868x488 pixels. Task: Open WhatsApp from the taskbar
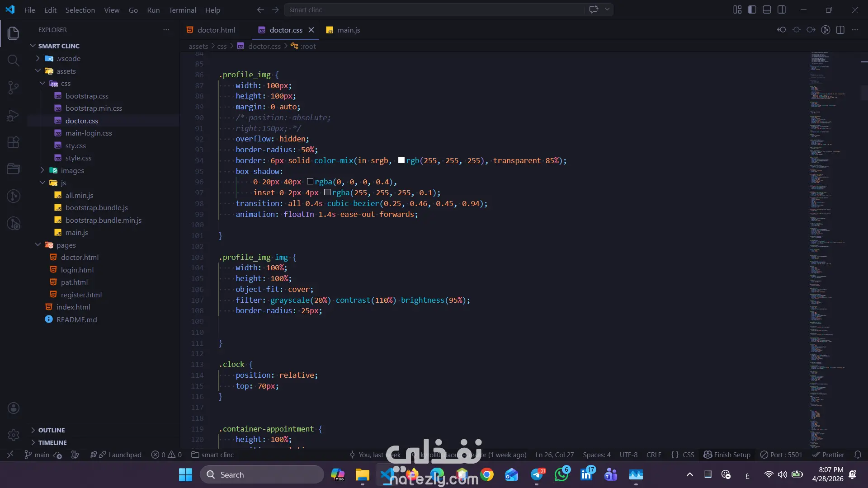(x=561, y=475)
